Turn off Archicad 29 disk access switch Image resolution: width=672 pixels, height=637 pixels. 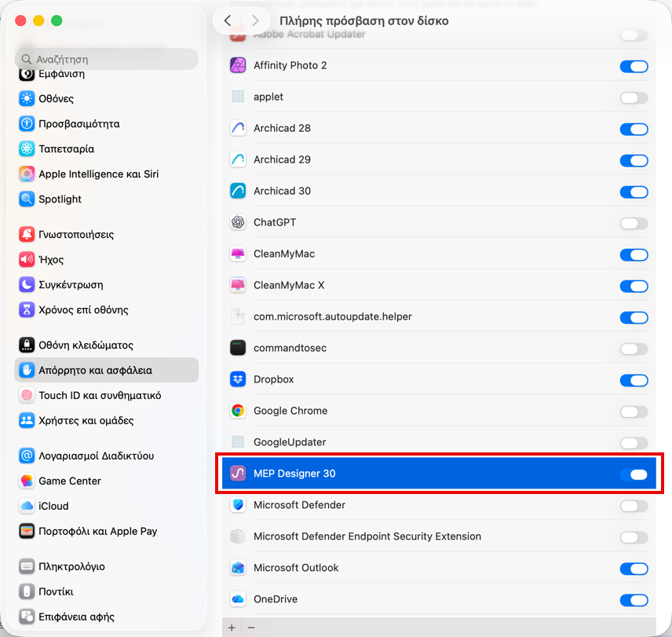(634, 161)
